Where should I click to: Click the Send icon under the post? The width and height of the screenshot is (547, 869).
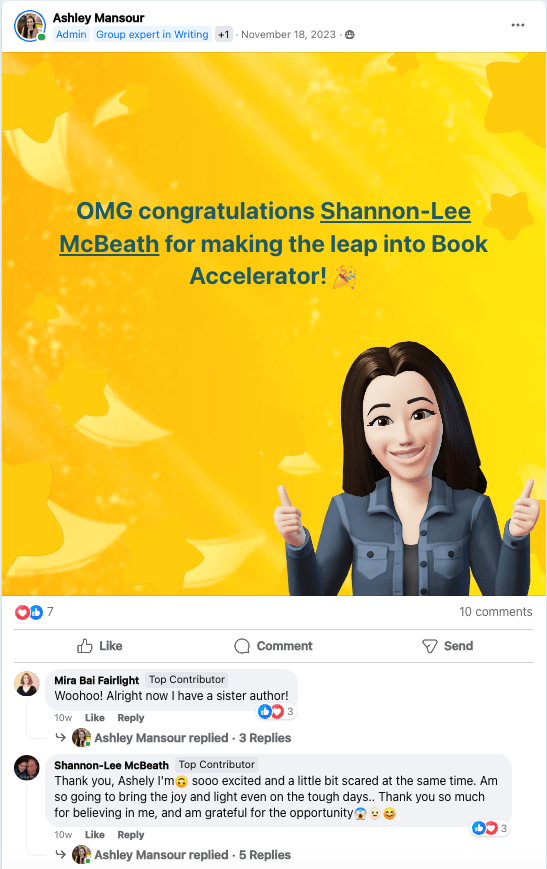(430, 646)
